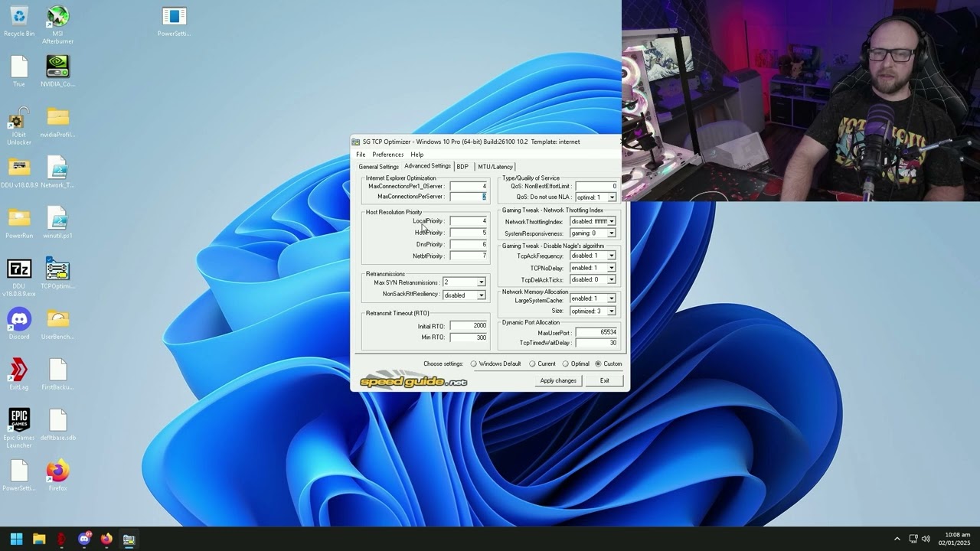This screenshot has width=980, height=551.
Task: Click the MaxConnectionsPer1_0Server input field
Action: 469,186
